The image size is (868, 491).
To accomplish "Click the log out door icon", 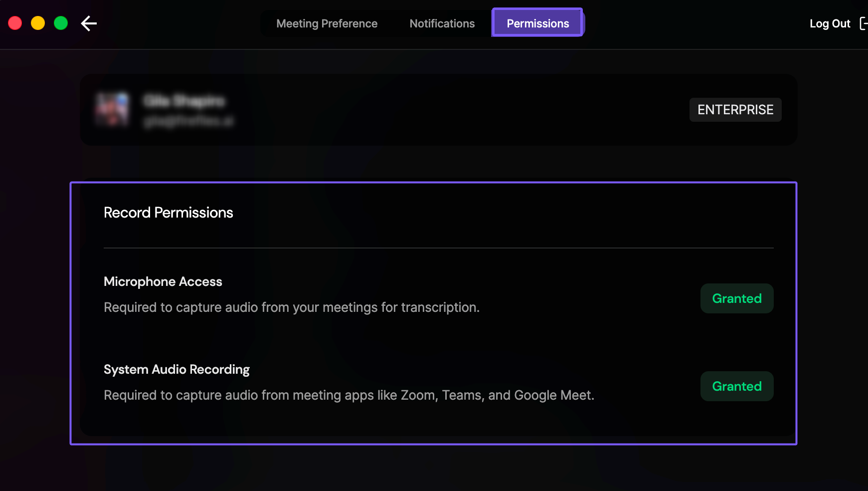I will pos(864,23).
